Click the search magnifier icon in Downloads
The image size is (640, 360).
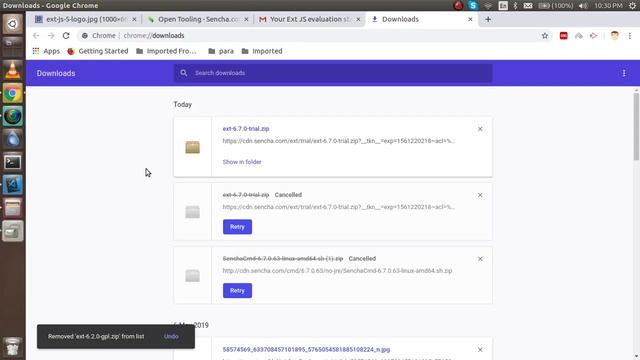(184, 73)
